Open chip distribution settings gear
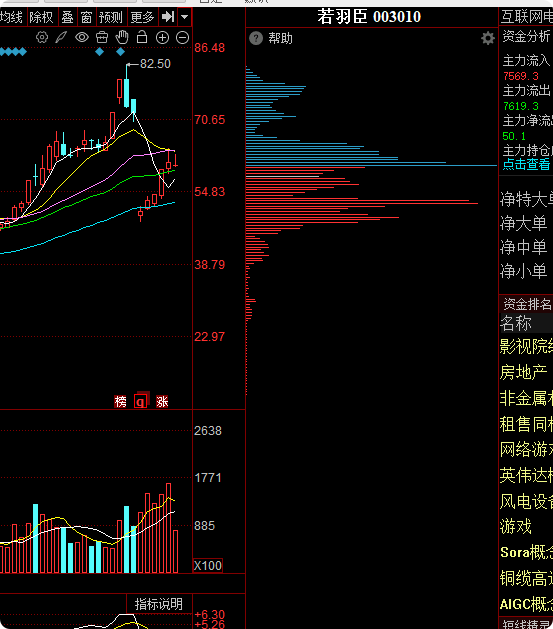Viewport: 553px width, 629px height. [488, 39]
